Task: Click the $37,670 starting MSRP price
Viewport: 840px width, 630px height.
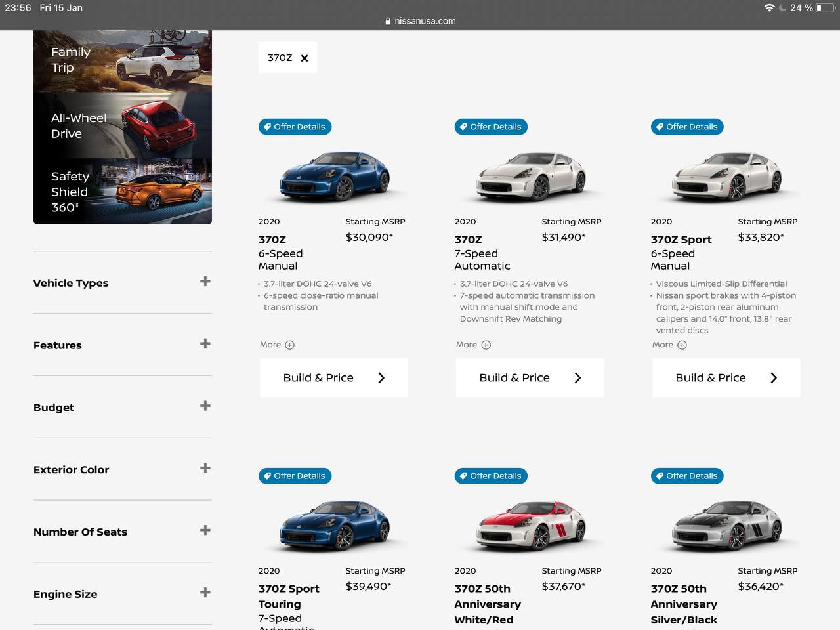Action: tap(564, 586)
